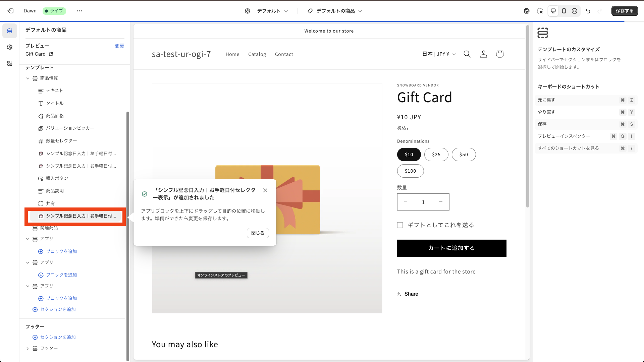Collapse the 商品情報 section chevron

coord(28,78)
